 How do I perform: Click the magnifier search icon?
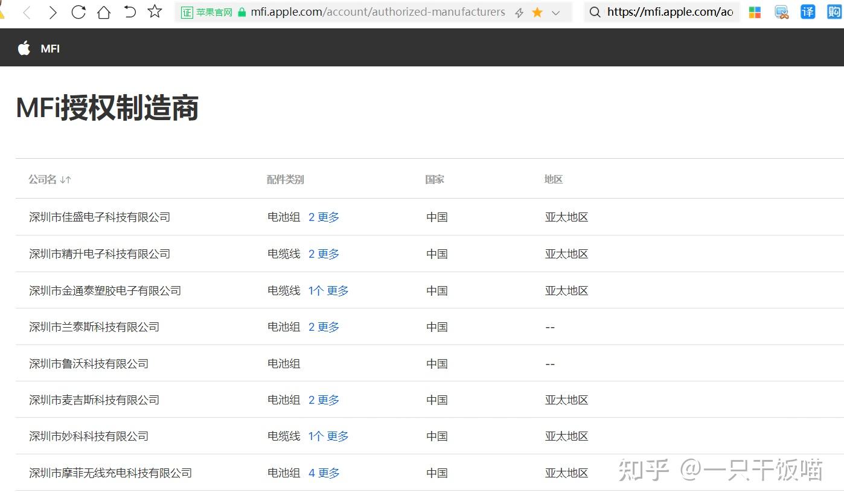click(x=595, y=12)
